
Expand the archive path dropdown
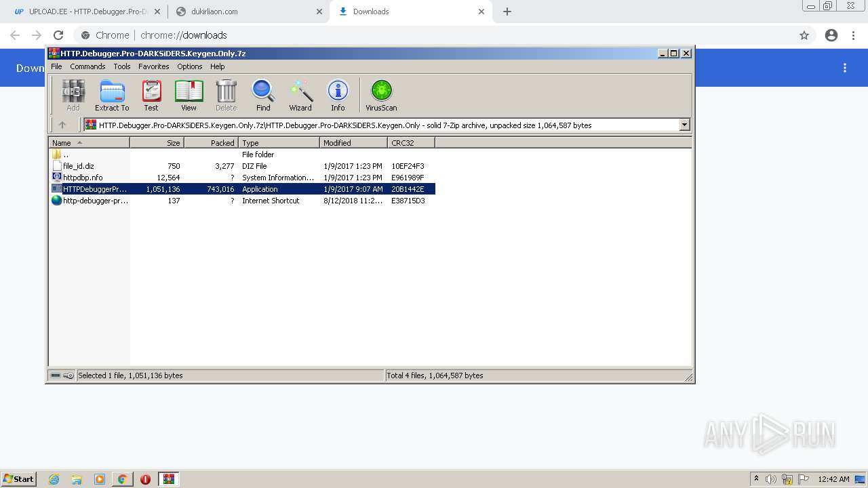(x=684, y=125)
